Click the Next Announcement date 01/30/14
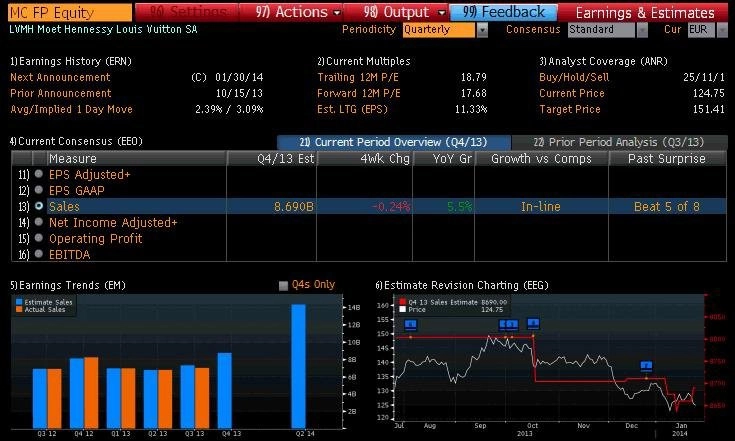This screenshot has width=735, height=441. point(240,77)
